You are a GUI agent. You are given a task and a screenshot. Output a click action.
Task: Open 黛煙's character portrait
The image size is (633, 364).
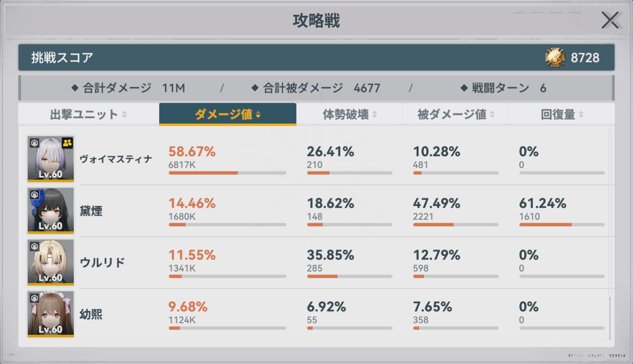point(51,211)
